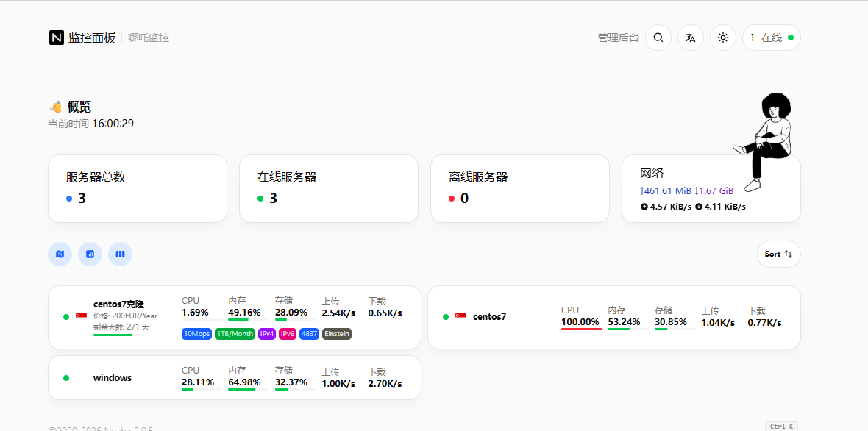Filter by 在线服务器 online servers card
The width and height of the screenshot is (868, 431).
[x=329, y=188]
